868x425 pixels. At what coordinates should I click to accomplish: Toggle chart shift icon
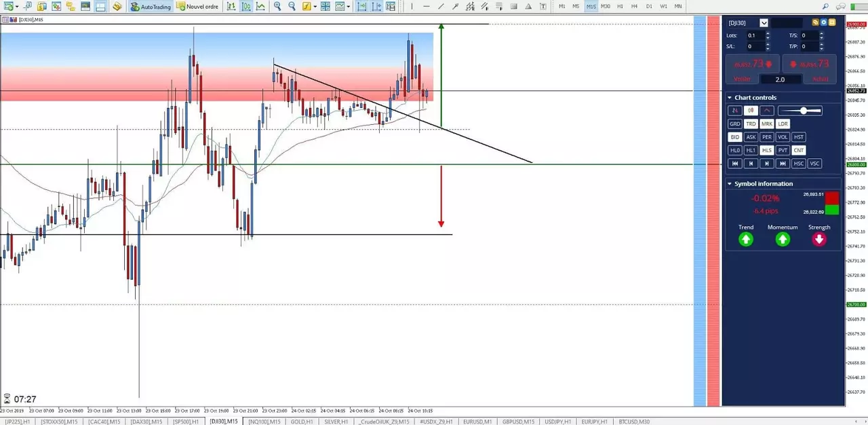point(376,6)
